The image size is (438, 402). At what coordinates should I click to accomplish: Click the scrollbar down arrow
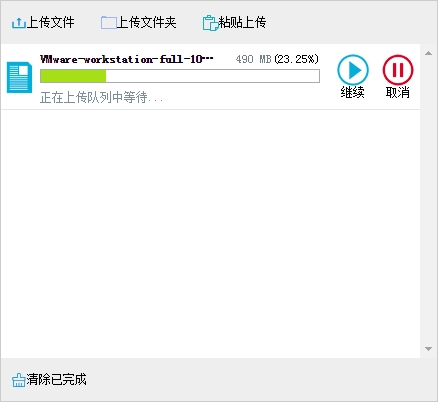coord(429,349)
